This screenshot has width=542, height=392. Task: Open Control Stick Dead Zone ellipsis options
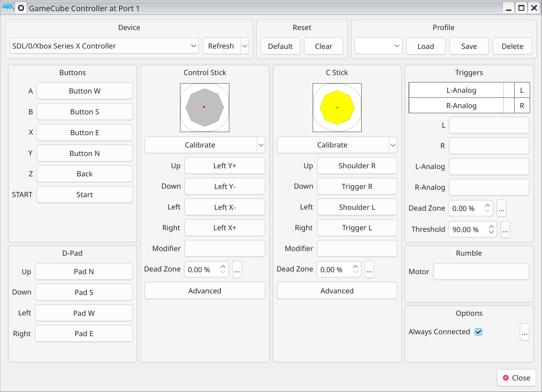237,270
